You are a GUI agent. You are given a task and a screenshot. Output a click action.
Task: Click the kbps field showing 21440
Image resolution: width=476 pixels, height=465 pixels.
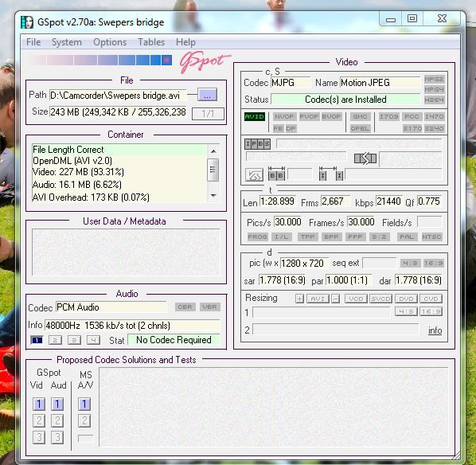coord(389,201)
